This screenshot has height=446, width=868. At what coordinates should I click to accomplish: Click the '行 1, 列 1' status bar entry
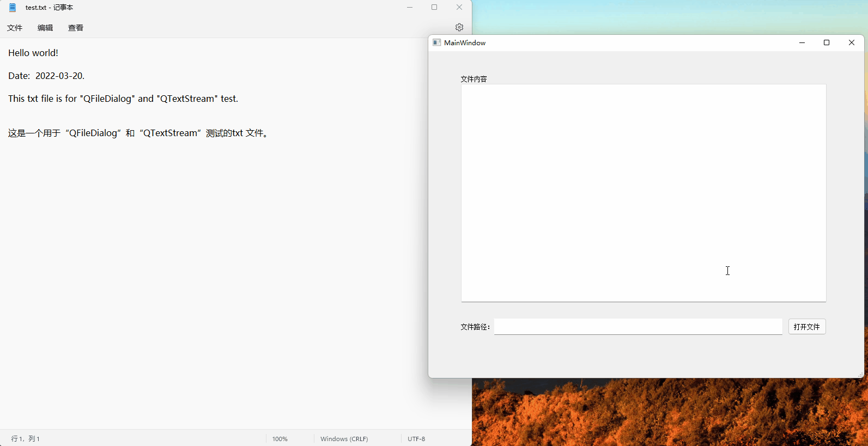[26, 439]
